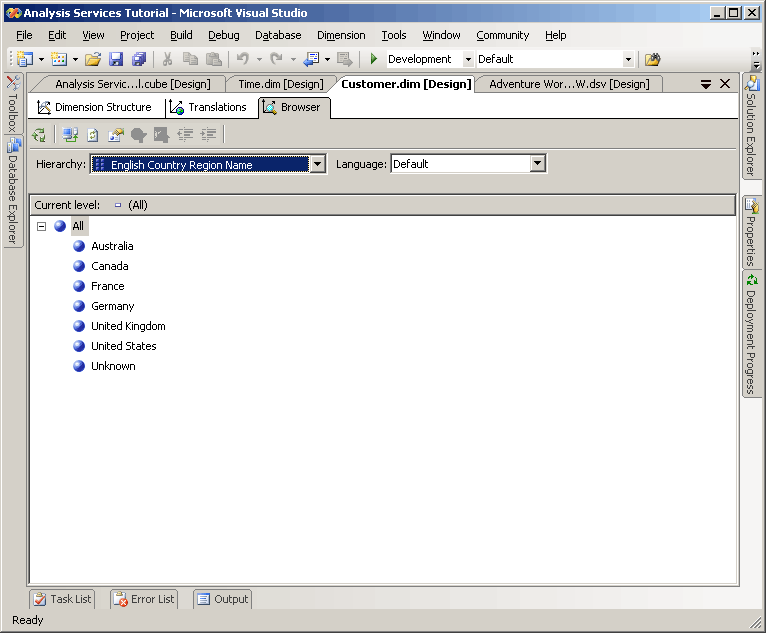
Task: Click the Refresh icon in Browser toolbar
Action: (93, 135)
